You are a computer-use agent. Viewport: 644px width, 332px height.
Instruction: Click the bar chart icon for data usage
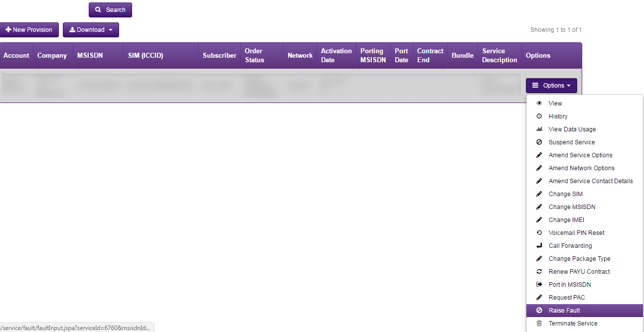pos(539,129)
